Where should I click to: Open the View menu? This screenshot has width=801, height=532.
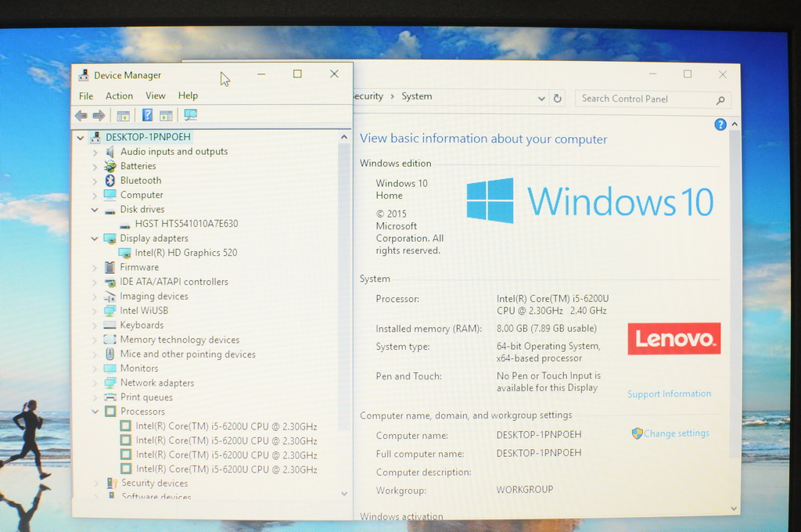(x=156, y=95)
